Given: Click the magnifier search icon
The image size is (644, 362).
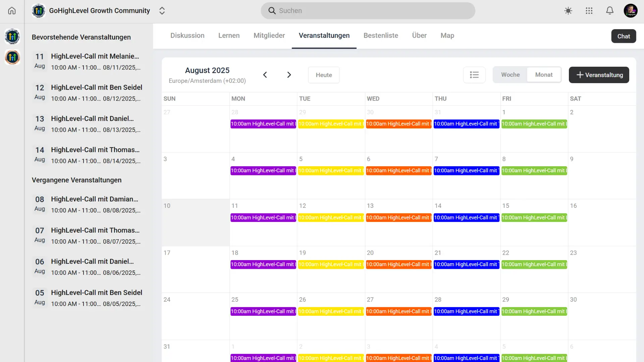Looking at the screenshot, I should pos(272,11).
